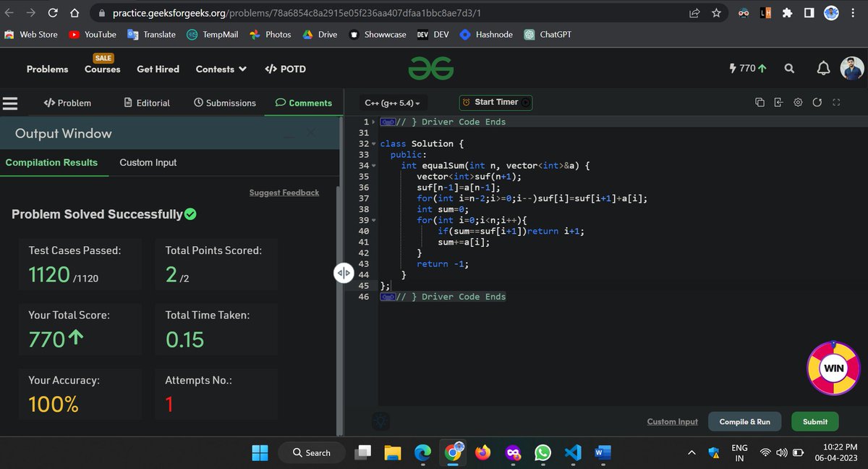
Task: Share this page from address bar
Action: 694,13
